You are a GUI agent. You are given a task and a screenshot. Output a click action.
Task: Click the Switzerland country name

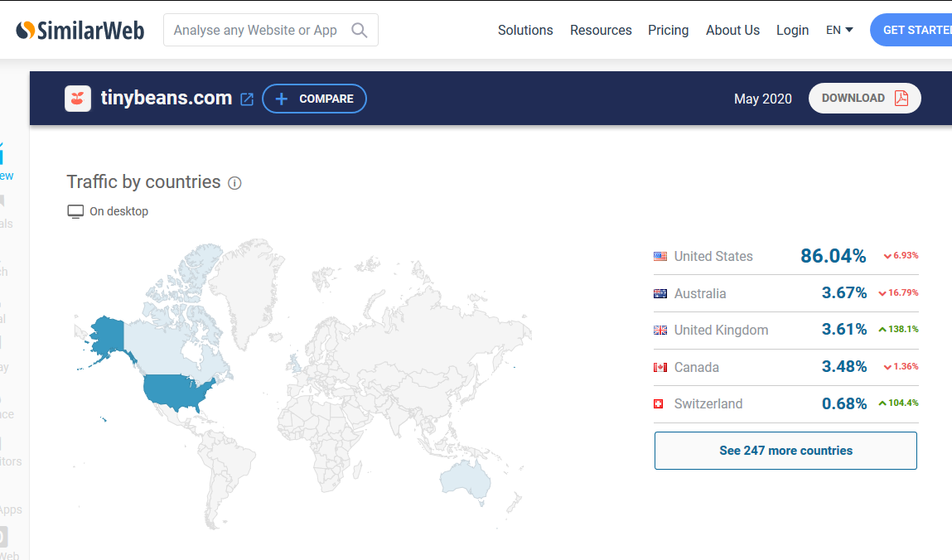[708, 403]
